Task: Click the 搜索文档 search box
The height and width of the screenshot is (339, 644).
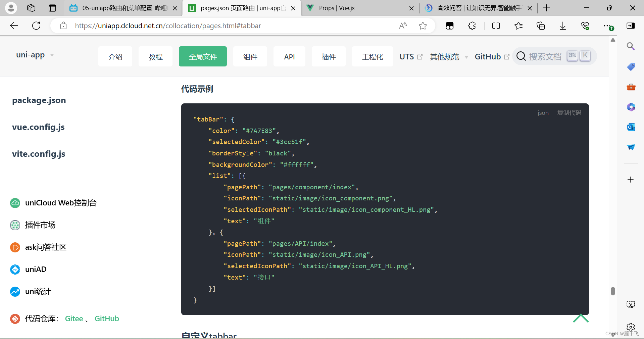Action: [554, 56]
